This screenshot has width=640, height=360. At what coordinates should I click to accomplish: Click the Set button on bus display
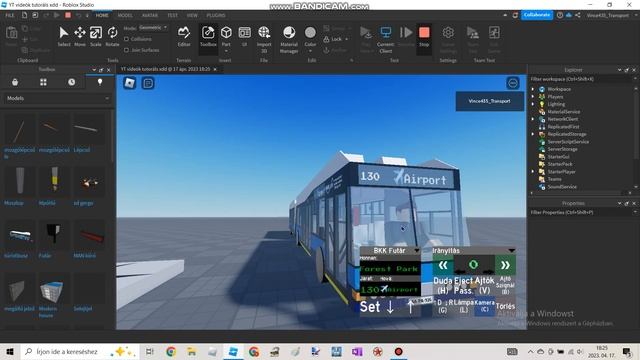(x=370, y=307)
